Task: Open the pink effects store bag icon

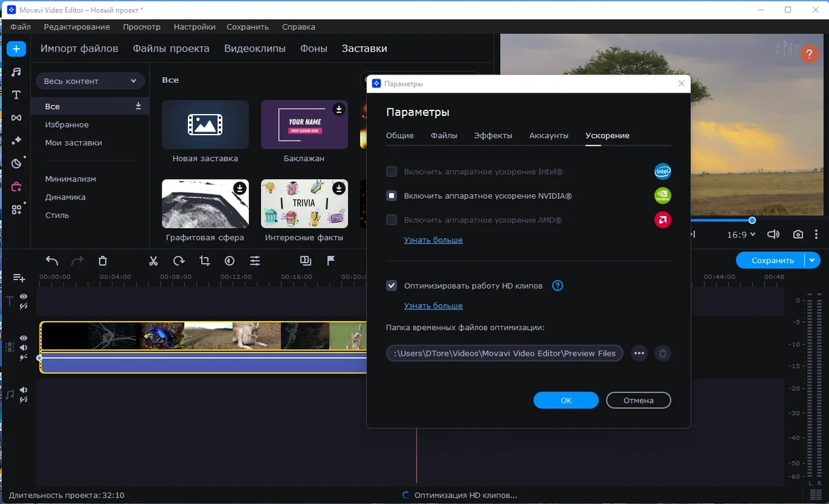Action: (x=17, y=186)
